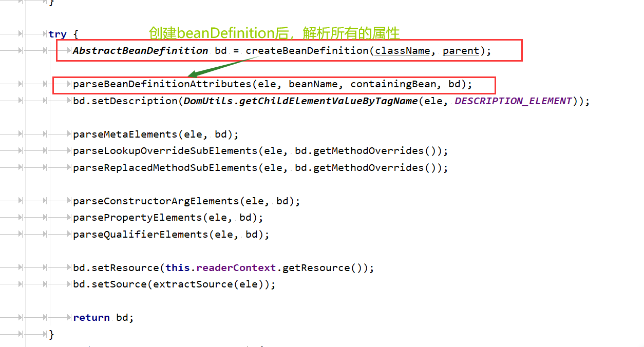Click extractSource method call
Image resolution: width=644 pixels, height=347 pixels.
pos(193,284)
